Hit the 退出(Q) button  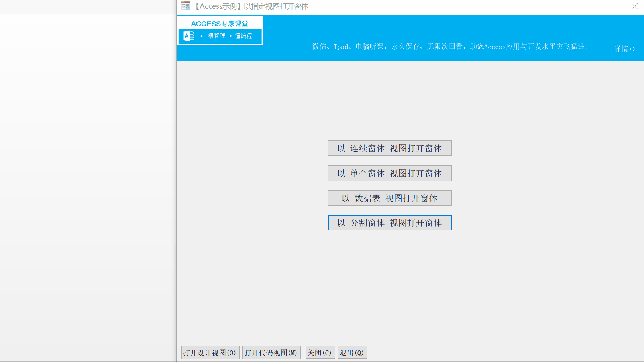click(x=352, y=353)
